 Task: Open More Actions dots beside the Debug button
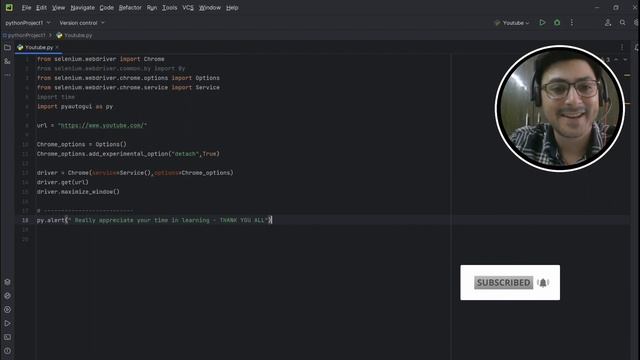(571, 23)
